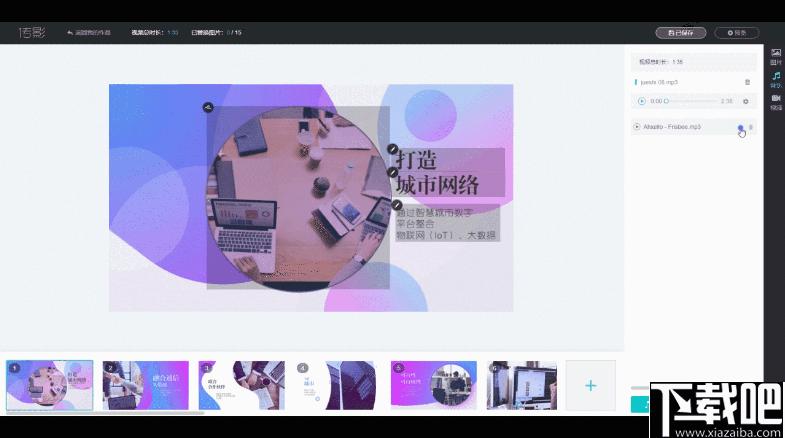This screenshot has width=785, height=438.
Task: Delete the juesha 08.mp3 audio track
Action: (x=747, y=82)
